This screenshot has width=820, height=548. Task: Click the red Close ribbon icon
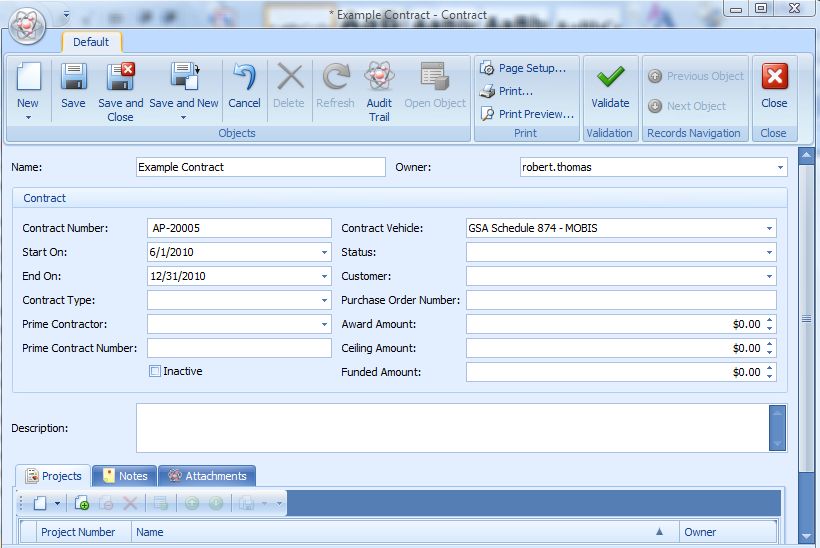[x=775, y=77]
